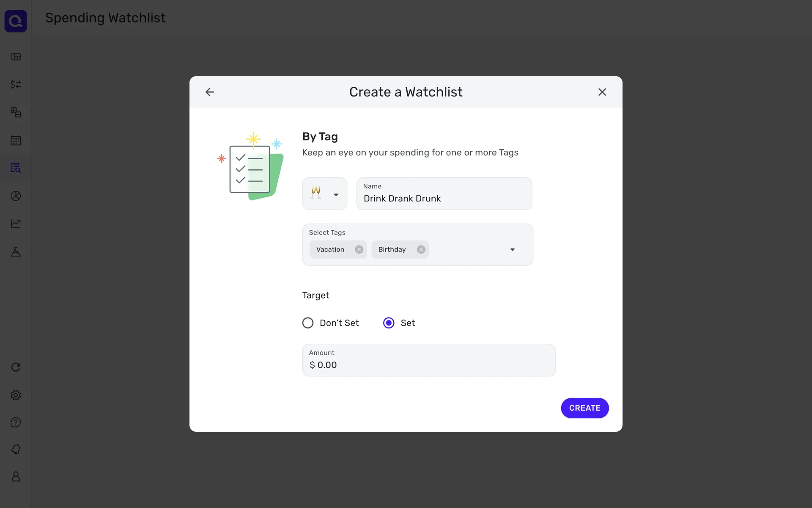
Task: Remove the Vacation tag chip
Action: 359,249
